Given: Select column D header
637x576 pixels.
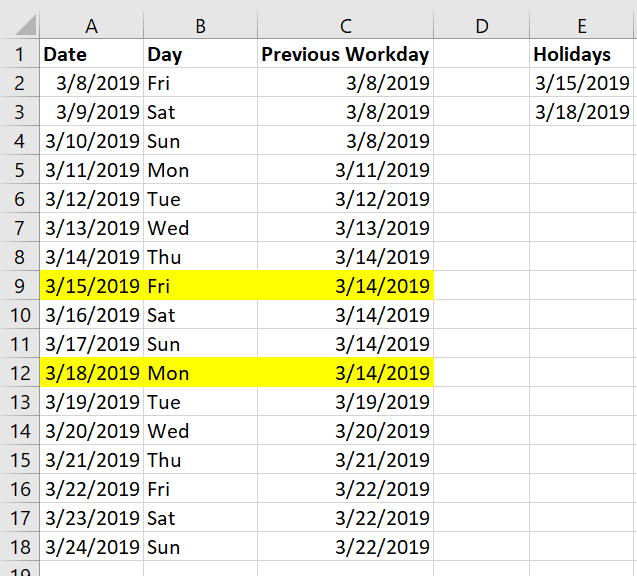Looking at the screenshot, I should coord(482,26).
